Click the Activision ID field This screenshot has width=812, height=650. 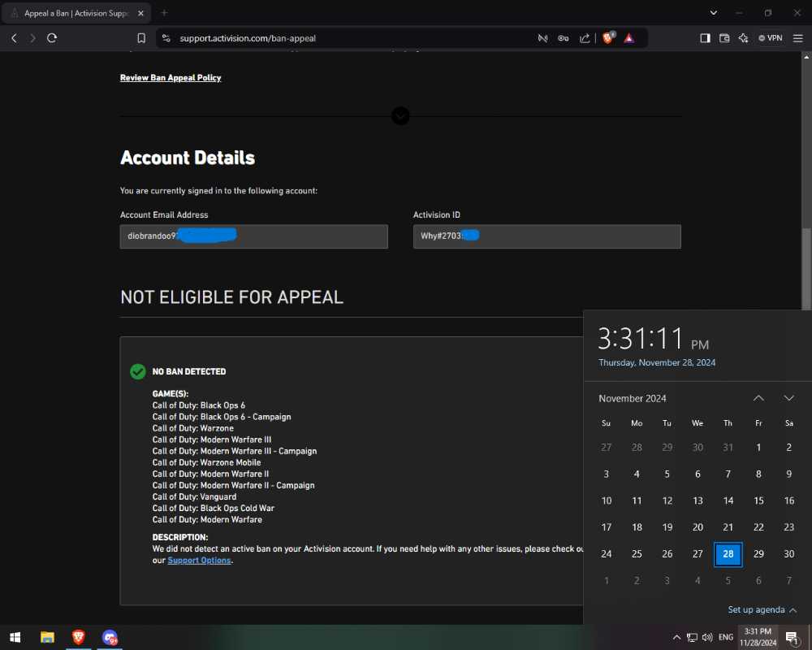pos(546,236)
